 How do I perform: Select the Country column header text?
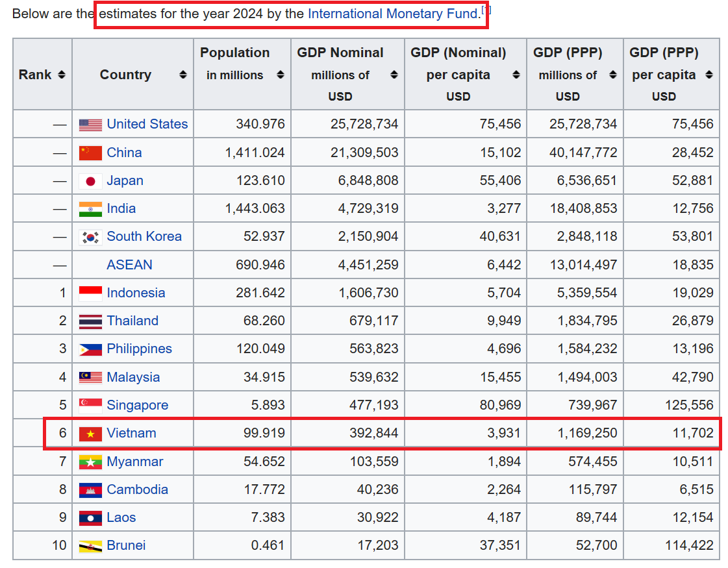click(125, 75)
